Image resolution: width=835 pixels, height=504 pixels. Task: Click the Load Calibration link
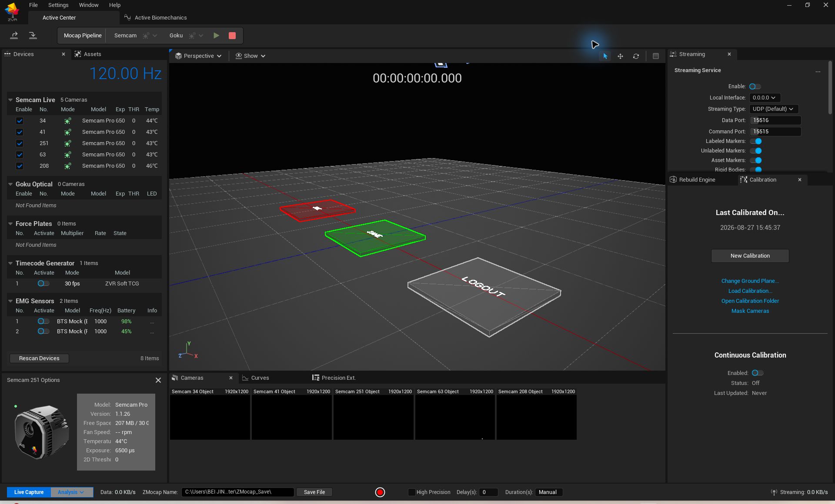pos(750,291)
